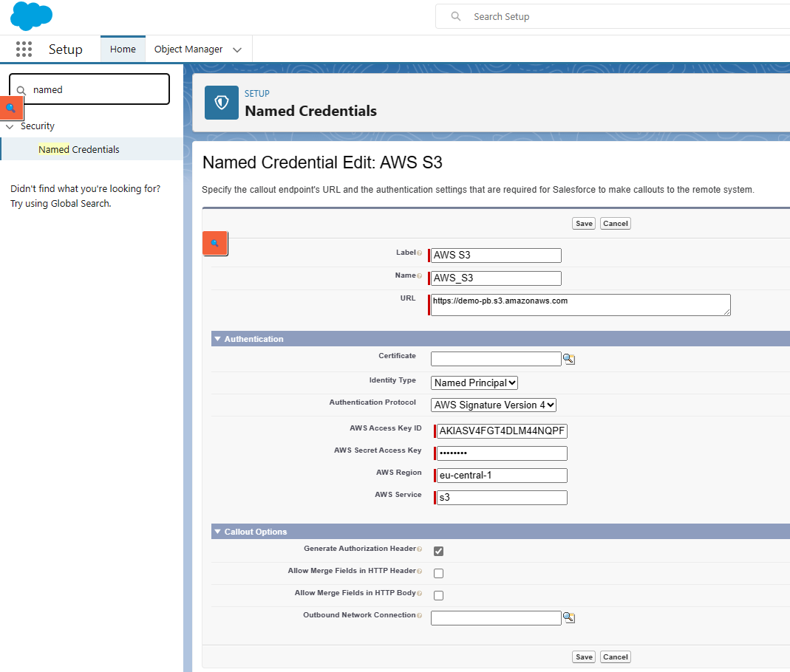The image size is (790, 672).
Task: Click help icon for Merge Fields in HTTP Header
Action: click(x=419, y=572)
